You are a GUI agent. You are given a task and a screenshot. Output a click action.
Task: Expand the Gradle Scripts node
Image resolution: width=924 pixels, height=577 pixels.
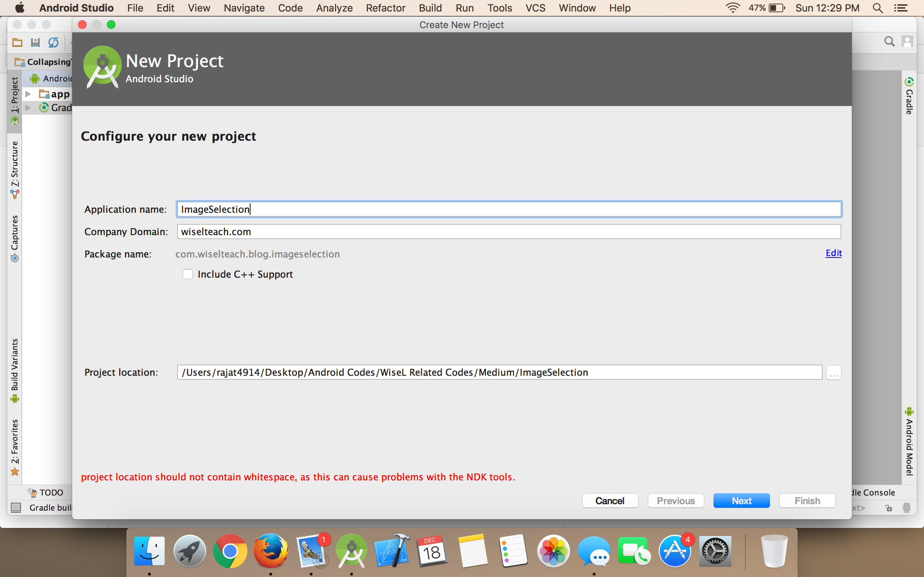pyautogui.click(x=28, y=107)
